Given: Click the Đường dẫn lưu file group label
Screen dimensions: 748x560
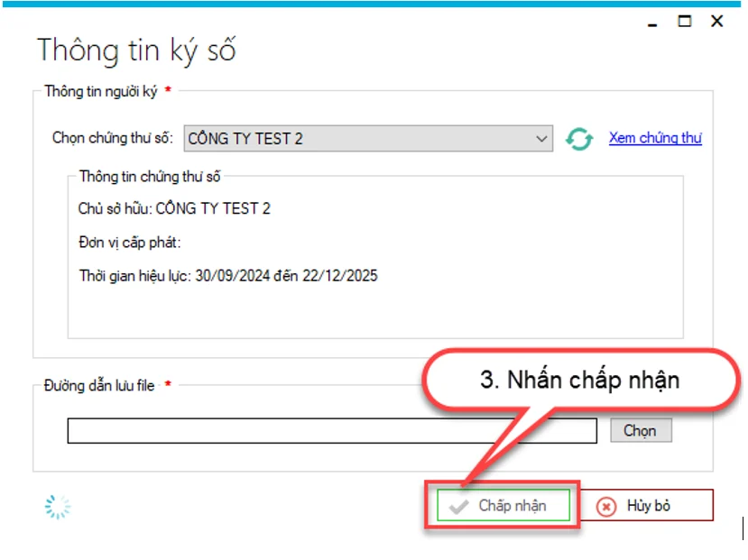Looking at the screenshot, I should click(x=99, y=386).
